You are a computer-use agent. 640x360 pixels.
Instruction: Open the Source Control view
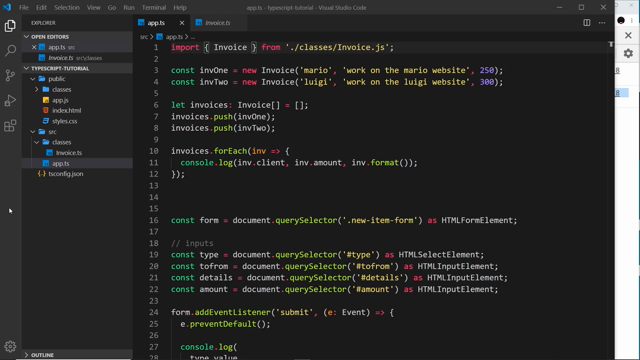tap(10, 76)
